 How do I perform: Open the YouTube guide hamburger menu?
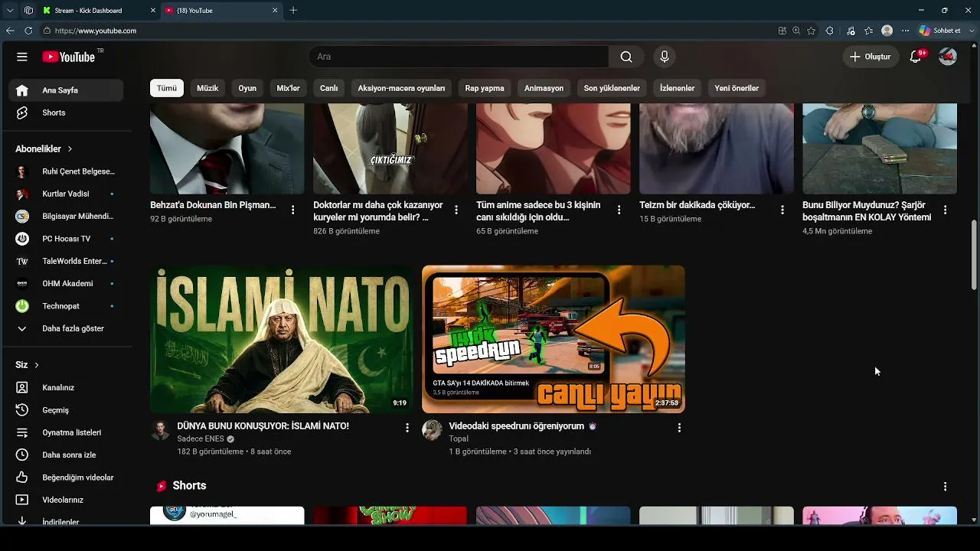click(x=22, y=57)
